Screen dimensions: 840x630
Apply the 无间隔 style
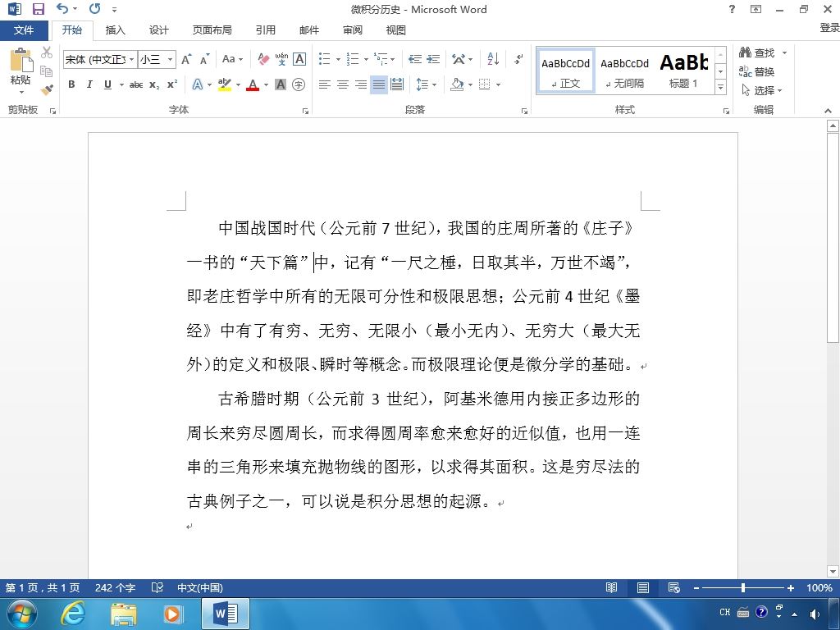[624, 71]
